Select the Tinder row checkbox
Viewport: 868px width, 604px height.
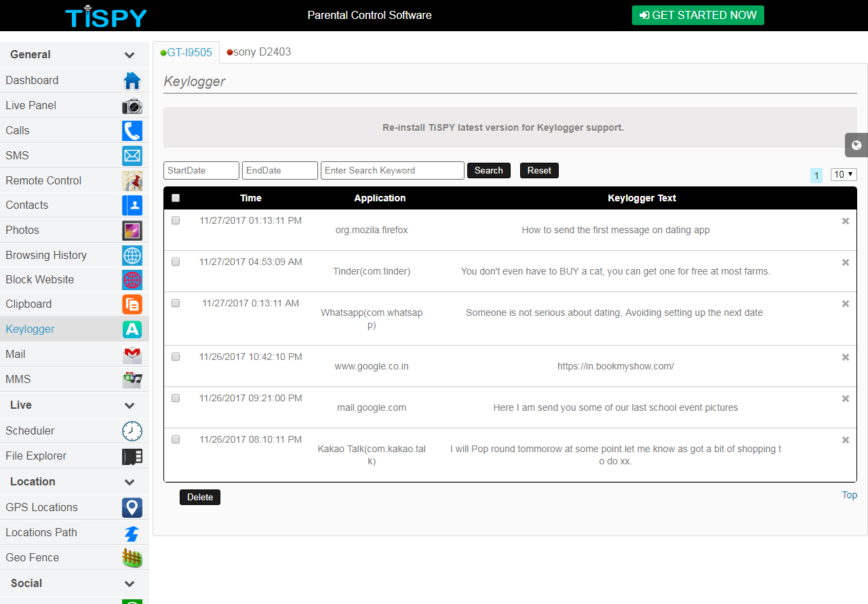(x=176, y=262)
